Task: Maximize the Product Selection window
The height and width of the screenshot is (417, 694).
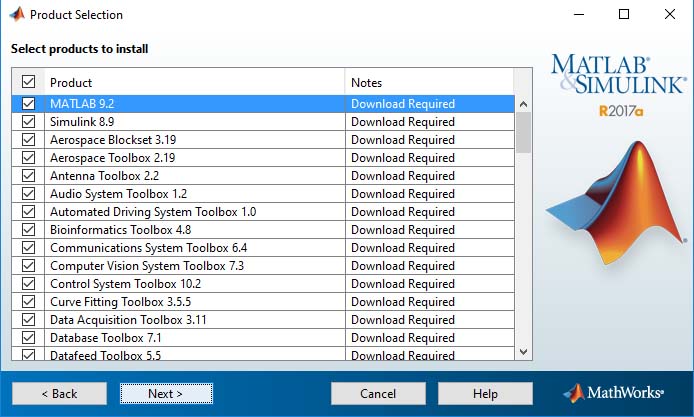Action: tap(624, 14)
